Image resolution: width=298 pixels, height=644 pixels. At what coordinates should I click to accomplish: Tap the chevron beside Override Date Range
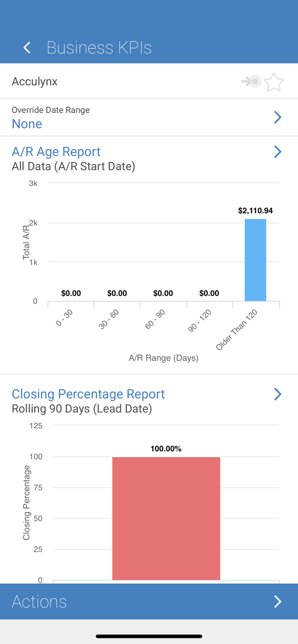click(x=277, y=117)
